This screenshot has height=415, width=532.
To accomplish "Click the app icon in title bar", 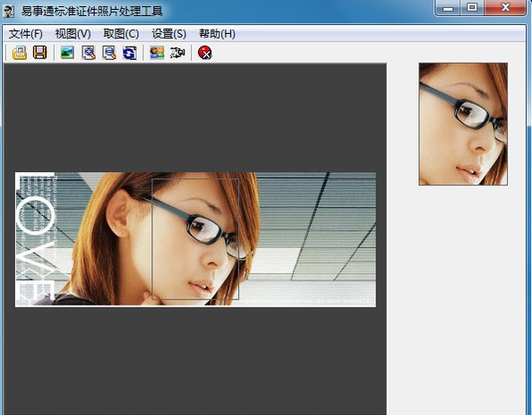I will [9, 11].
